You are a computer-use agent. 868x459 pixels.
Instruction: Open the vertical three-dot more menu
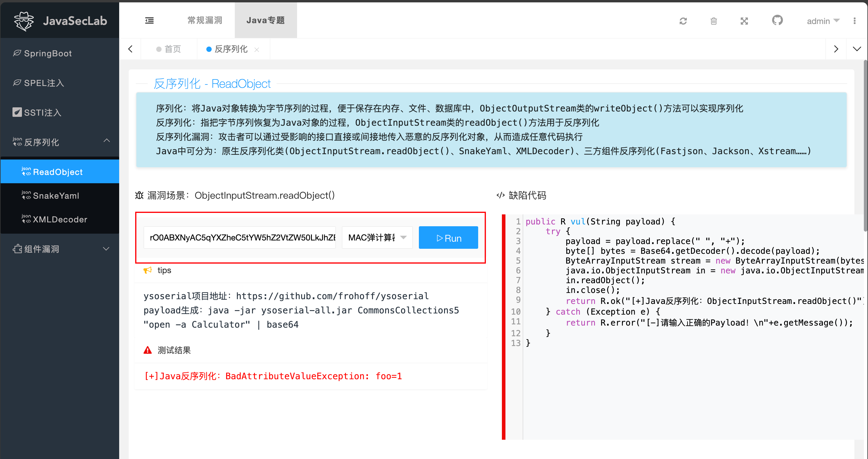point(854,21)
